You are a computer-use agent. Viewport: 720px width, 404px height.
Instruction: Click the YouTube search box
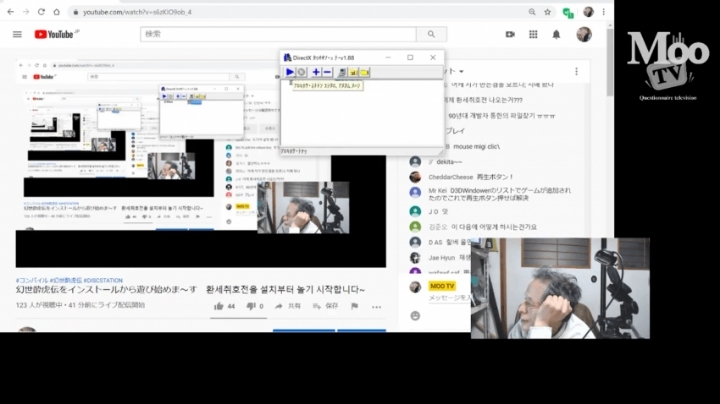(278, 34)
